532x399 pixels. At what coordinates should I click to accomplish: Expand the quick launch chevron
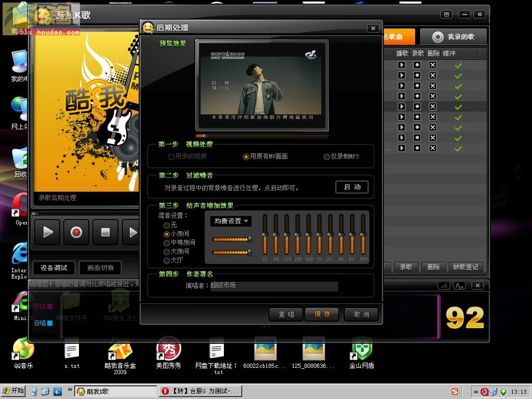pyautogui.click(x=70, y=390)
